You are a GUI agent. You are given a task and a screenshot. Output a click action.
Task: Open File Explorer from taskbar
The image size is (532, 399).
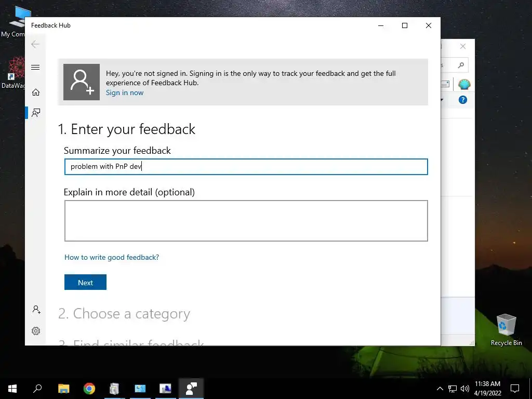tap(63, 389)
